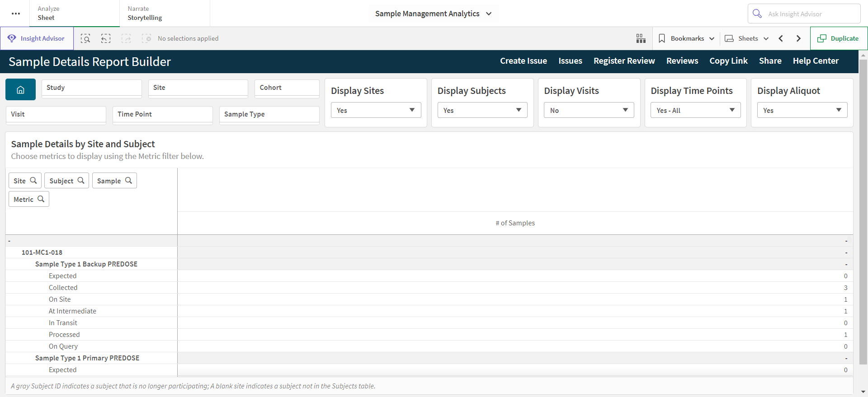868x397 pixels.
Task: Open the Time Point filter pane
Action: coord(163,115)
